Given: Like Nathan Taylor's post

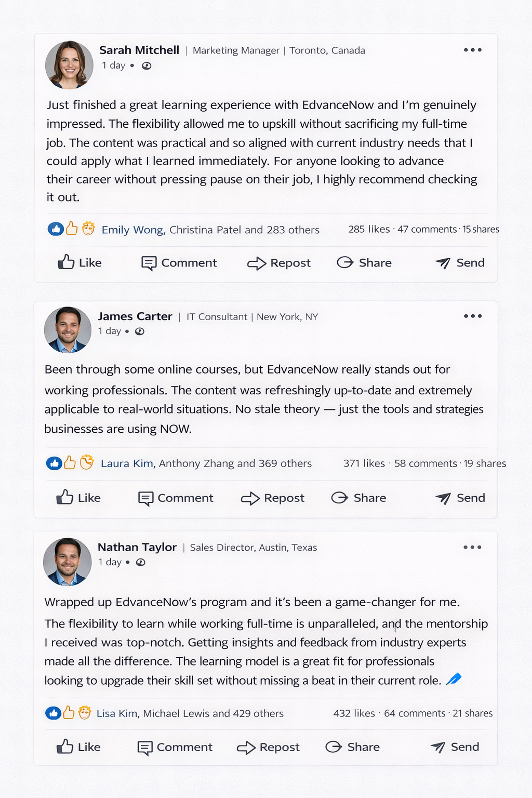Looking at the screenshot, I should pyautogui.click(x=78, y=747).
